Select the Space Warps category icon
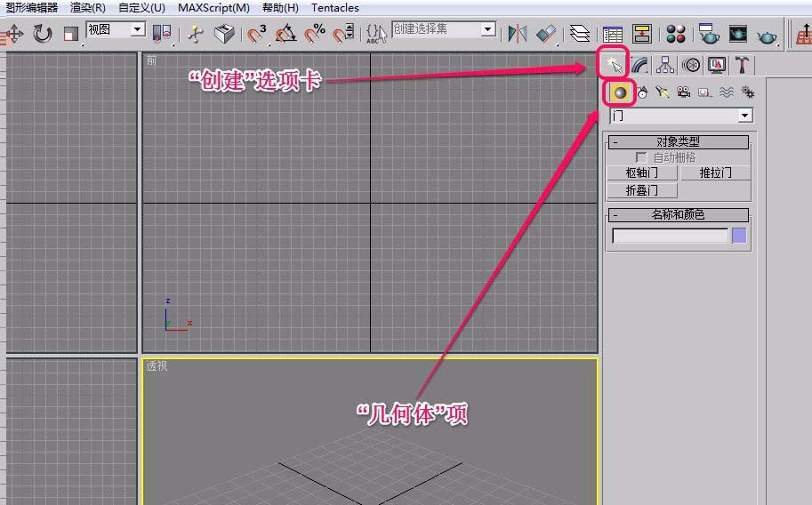This screenshot has width=812, height=505. coord(726,92)
